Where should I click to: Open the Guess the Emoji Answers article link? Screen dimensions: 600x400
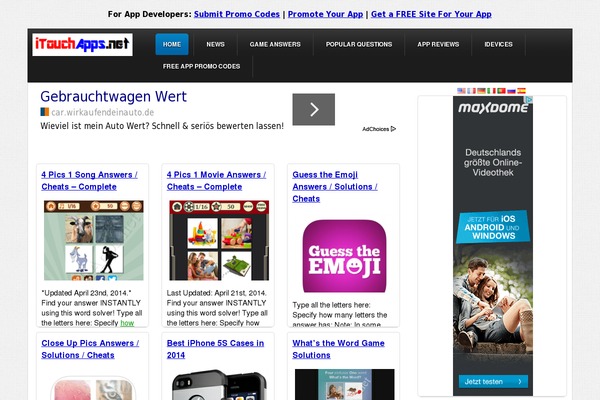tap(335, 186)
